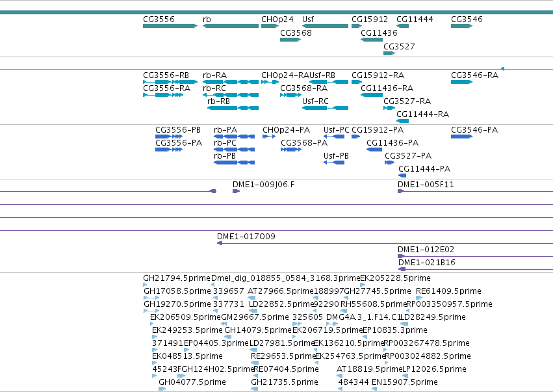Select the CG3556-PA protein label
This screenshot has width=553, height=392.
pyautogui.click(x=179, y=143)
